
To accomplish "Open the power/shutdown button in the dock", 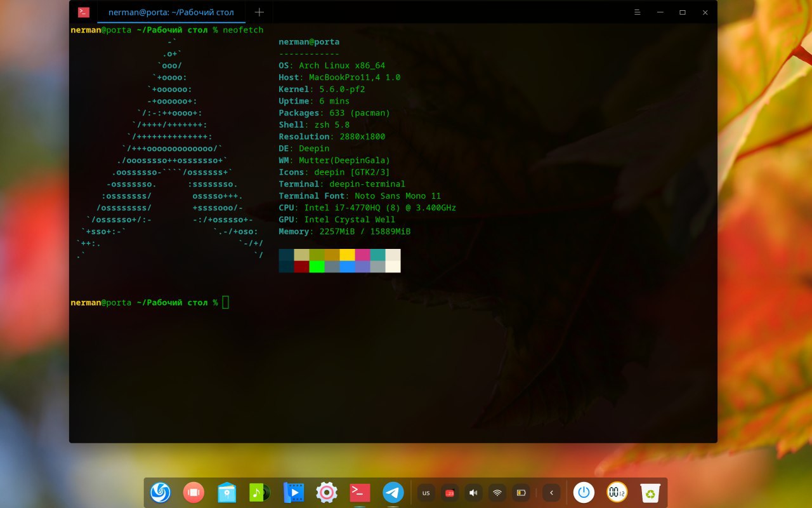I will coord(584,493).
